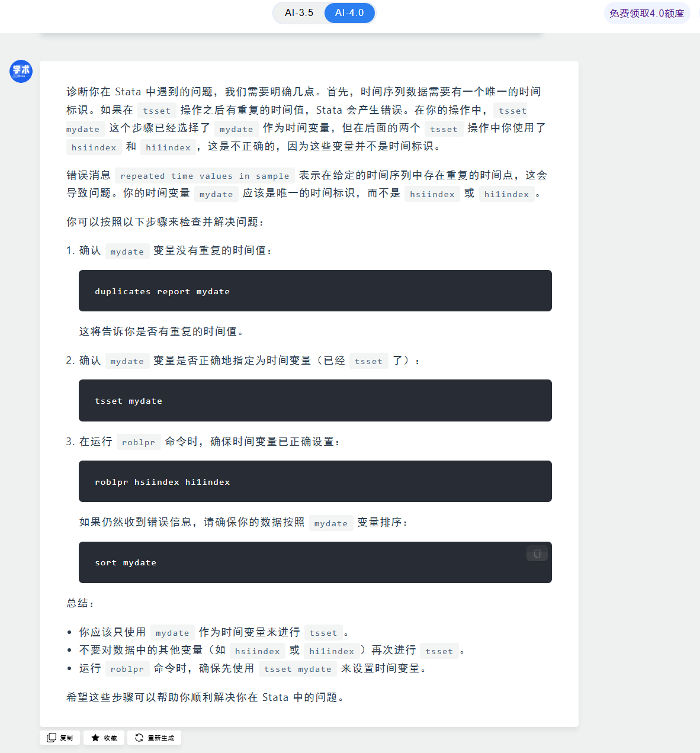
Task: Click the 'duplicates report mydate' code block
Action: click(315, 291)
